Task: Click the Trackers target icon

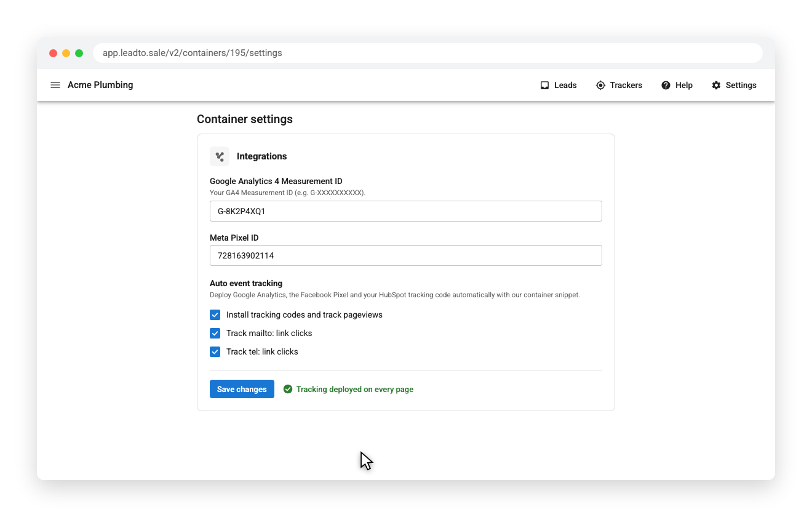Action: (x=600, y=86)
